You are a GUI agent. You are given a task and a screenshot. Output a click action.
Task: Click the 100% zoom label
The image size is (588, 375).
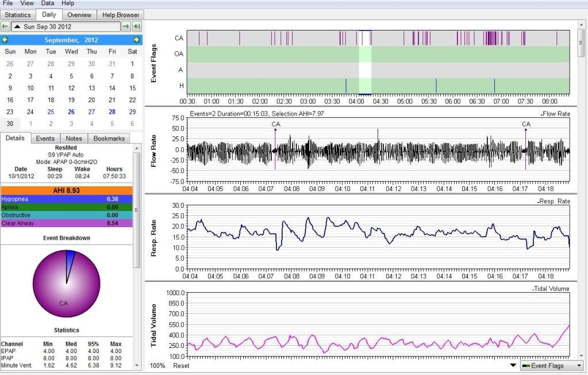pos(157,366)
